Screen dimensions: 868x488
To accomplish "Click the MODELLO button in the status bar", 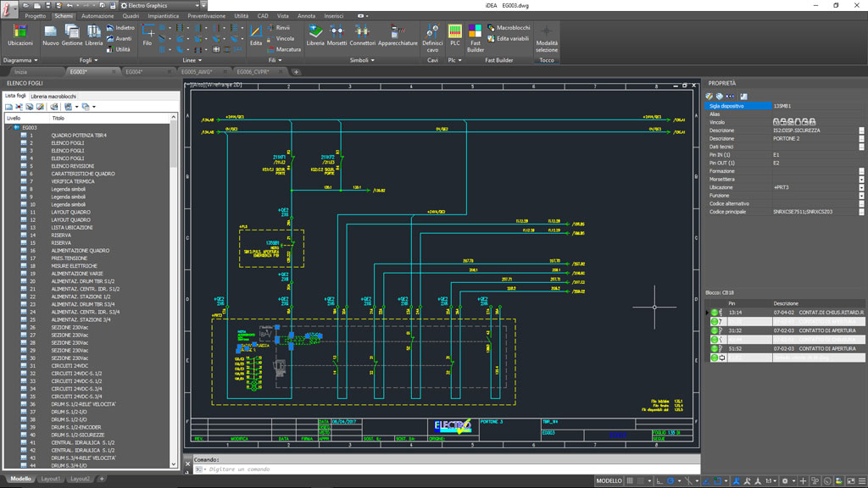I will [612, 480].
